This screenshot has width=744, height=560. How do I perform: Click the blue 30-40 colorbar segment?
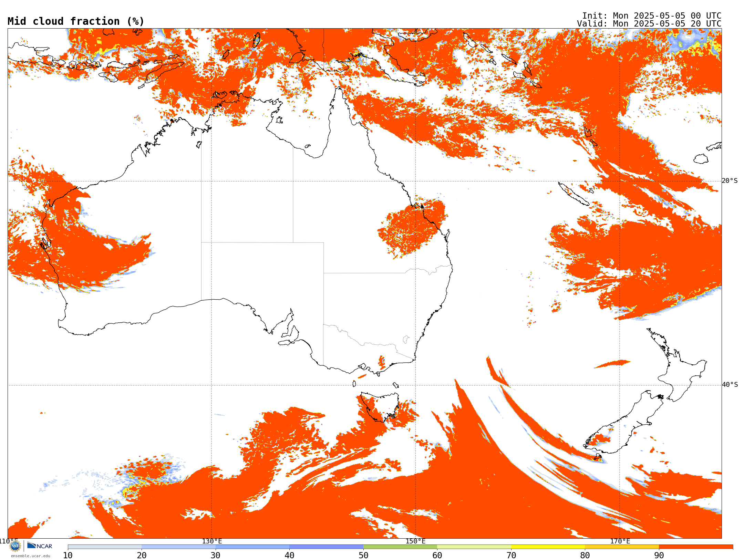252,547
